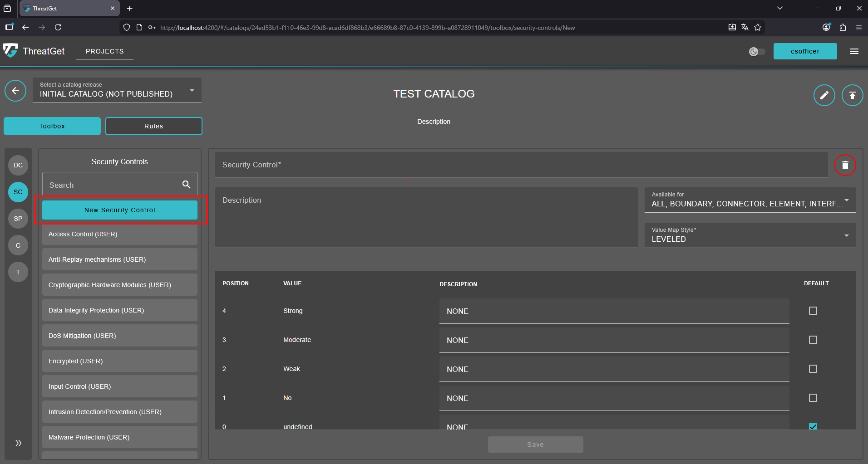Viewport: 868px width, 464px height.
Task: Enable Default for the Strong value row
Action: click(812, 311)
